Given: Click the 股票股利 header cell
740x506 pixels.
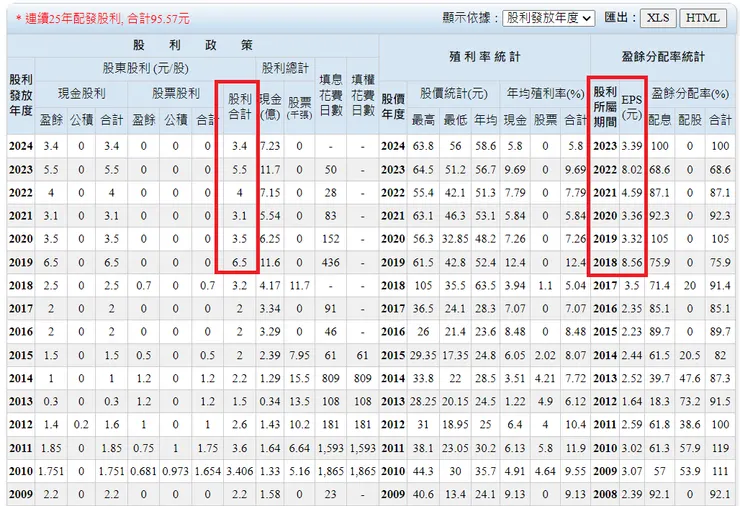Looking at the screenshot, I should click(x=176, y=93).
